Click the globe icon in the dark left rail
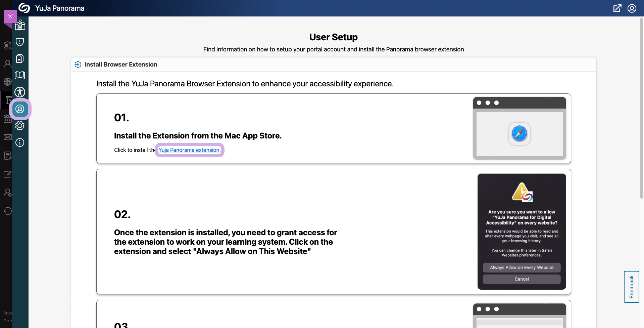 [x=7, y=82]
